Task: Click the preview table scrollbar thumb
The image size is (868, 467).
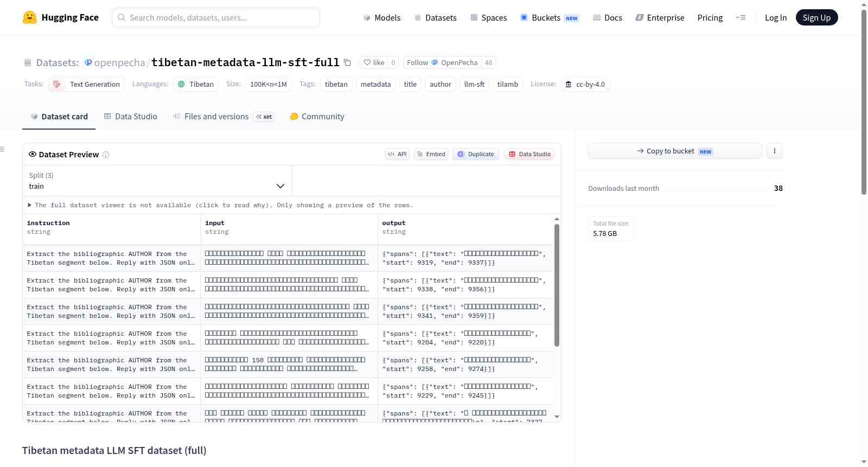Action: [x=557, y=285]
